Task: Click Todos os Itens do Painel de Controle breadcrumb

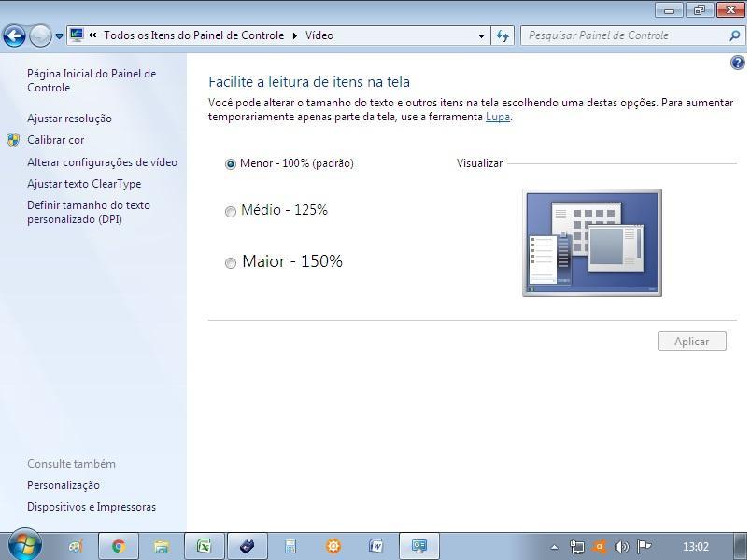Action: tap(194, 35)
